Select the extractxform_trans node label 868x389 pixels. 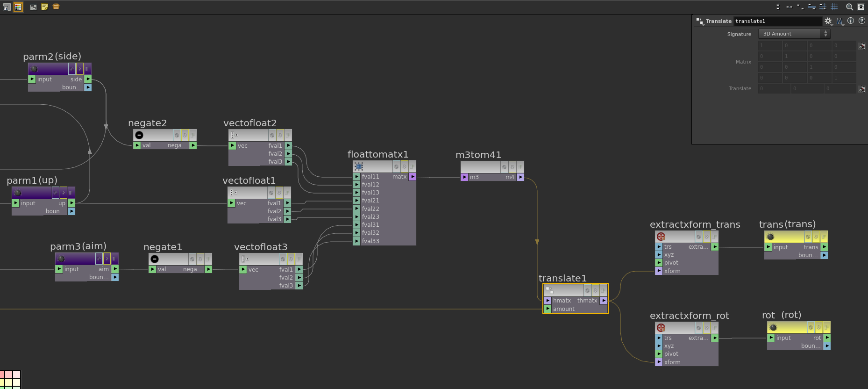point(695,224)
